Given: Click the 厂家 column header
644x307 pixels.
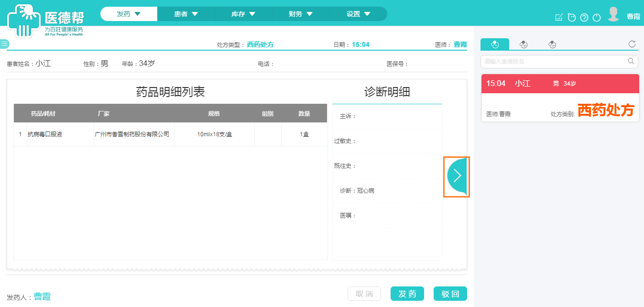Looking at the screenshot, I should coord(104,114).
